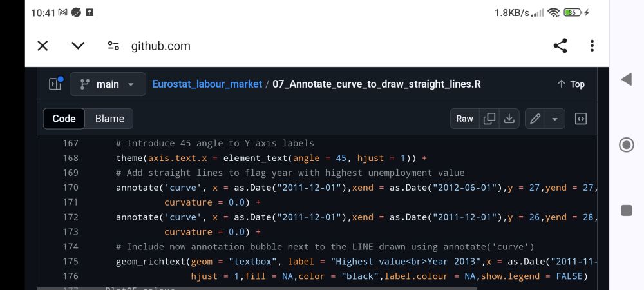Select line number 174
Image resolution: width=644 pixels, height=290 pixels.
point(70,247)
